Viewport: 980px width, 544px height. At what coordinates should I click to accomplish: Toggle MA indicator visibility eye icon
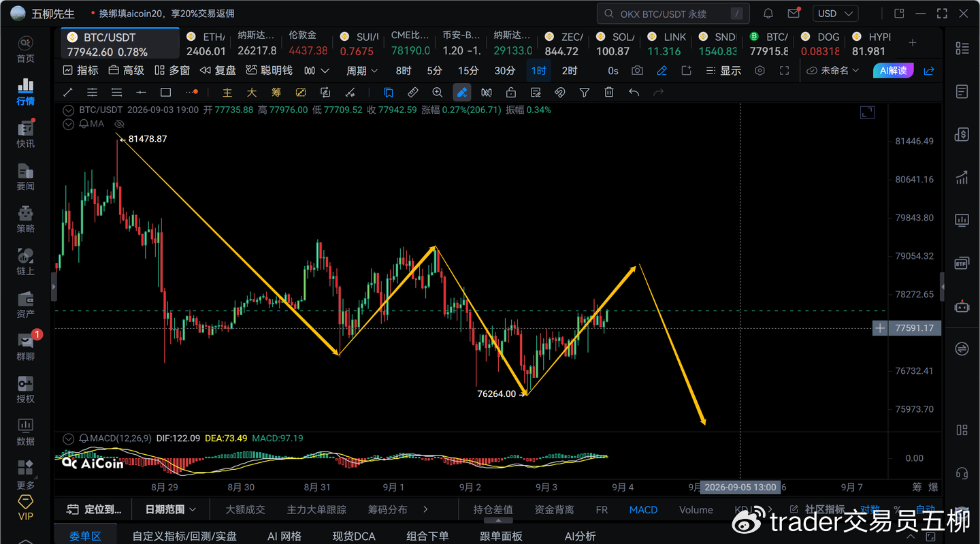(x=120, y=124)
